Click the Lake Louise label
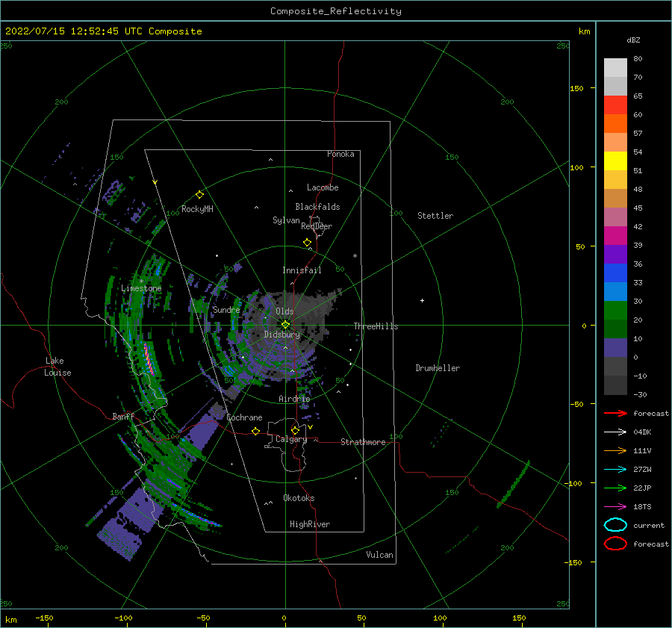 (58, 367)
